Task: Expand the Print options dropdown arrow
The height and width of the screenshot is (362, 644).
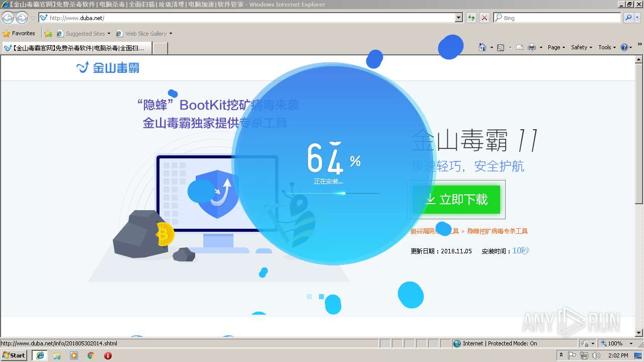Action: (x=541, y=47)
